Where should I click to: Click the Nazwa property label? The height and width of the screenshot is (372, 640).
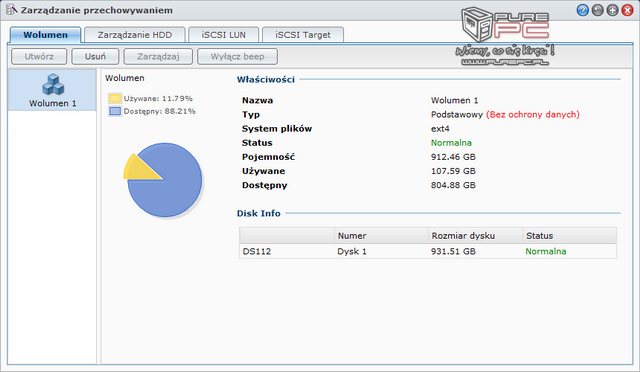257,100
